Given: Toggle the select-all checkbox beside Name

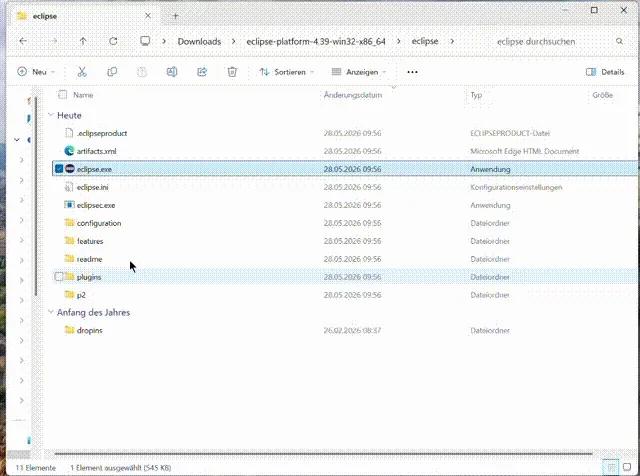Looking at the screenshot, I should coord(62,95).
